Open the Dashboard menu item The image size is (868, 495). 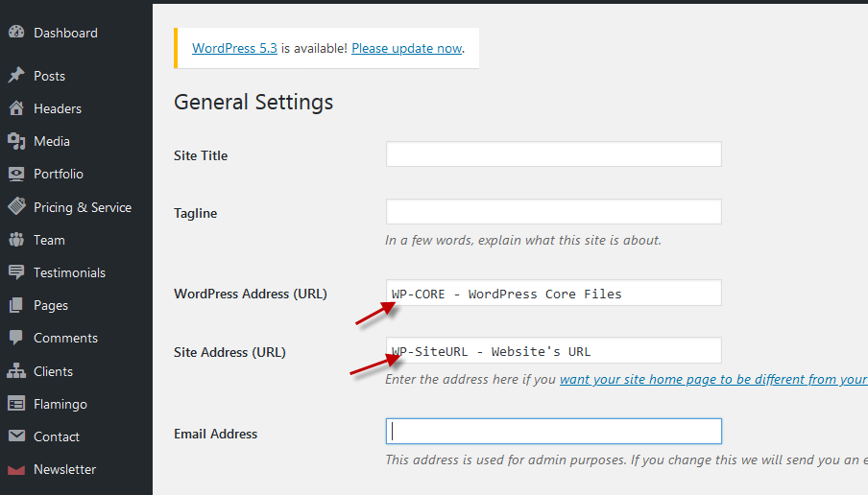coord(65,33)
